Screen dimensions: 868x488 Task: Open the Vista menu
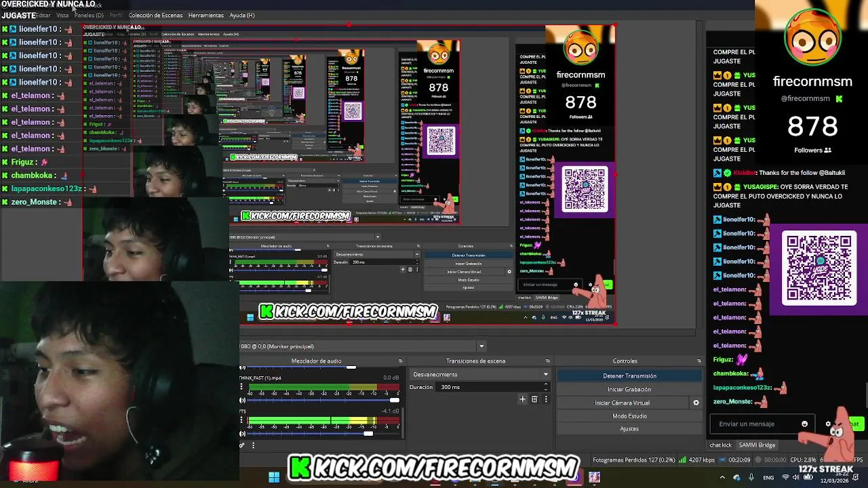click(62, 15)
